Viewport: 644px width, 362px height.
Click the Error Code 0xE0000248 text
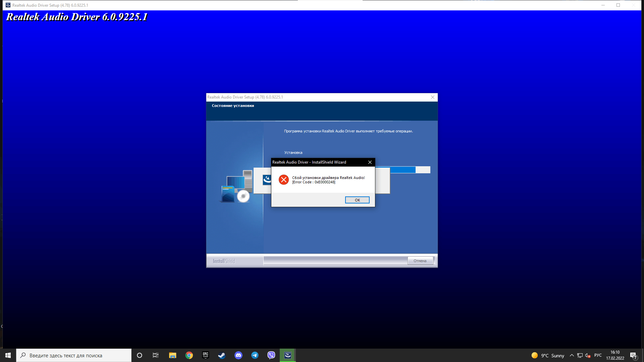coord(314,182)
